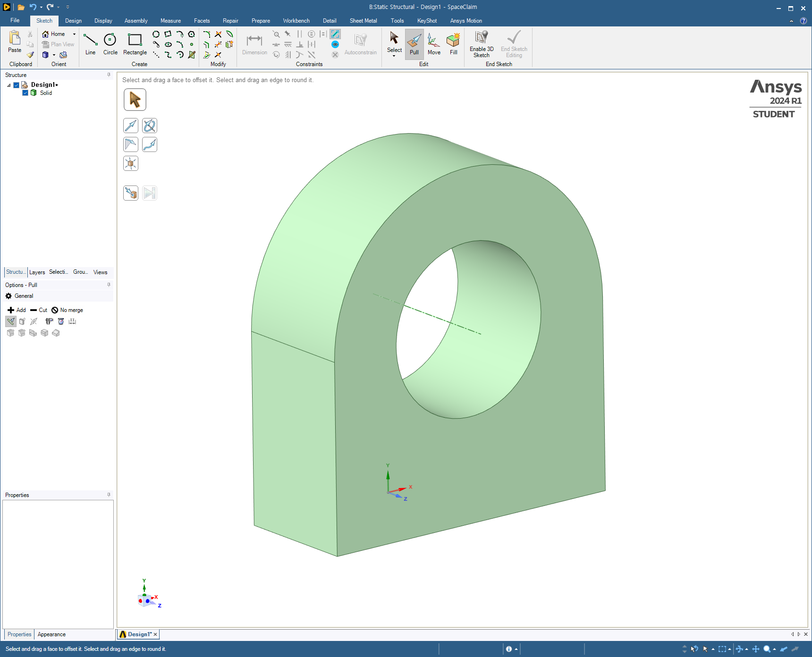Choose the Fill tool
The image size is (812, 657).
pyautogui.click(x=453, y=44)
